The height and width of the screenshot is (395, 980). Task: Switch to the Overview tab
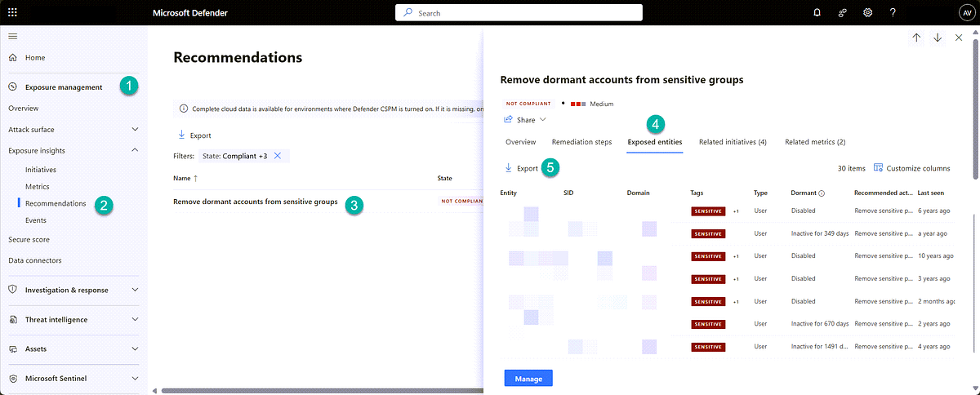520,142
